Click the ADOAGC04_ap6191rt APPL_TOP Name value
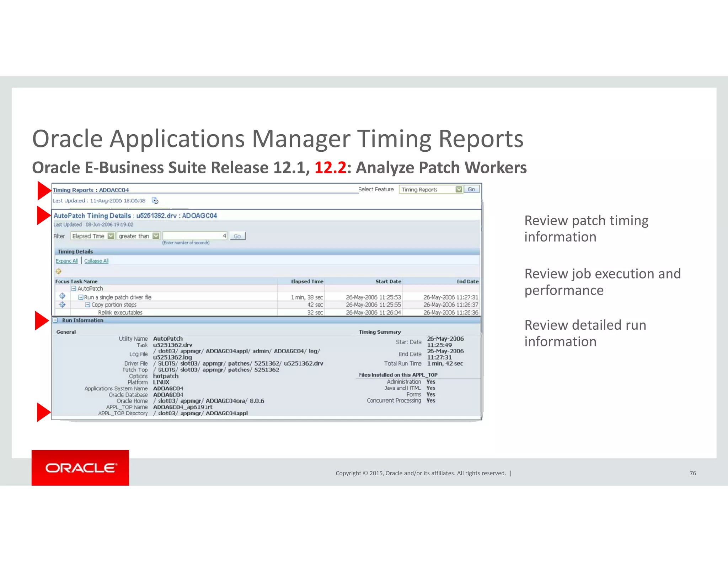 pyautogui.click(x=183, y=407)
